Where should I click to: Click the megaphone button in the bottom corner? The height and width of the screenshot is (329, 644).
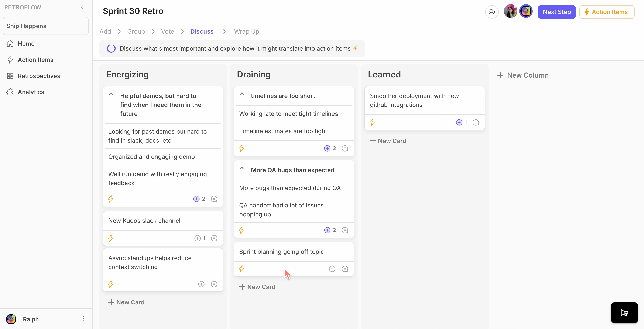coord(624,313)
